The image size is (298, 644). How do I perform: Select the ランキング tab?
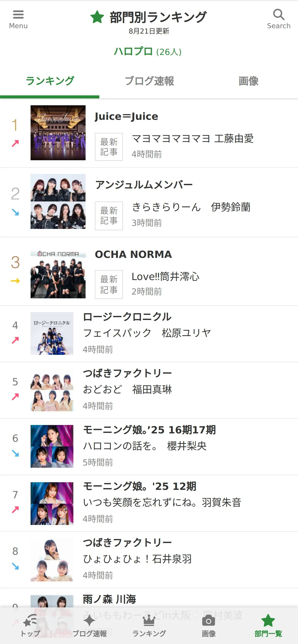pos(50,81)
